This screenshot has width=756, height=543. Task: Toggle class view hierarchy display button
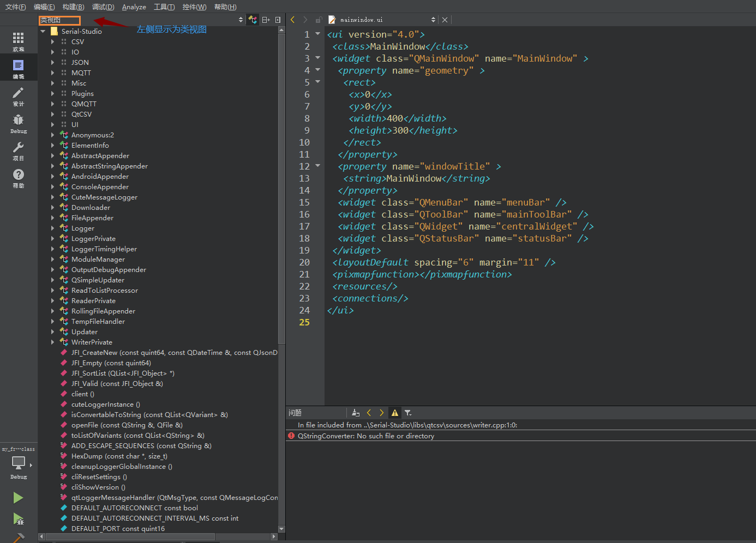tap(253, 20)
